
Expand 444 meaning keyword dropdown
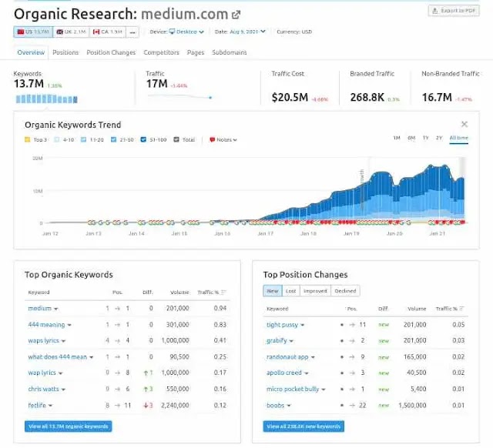69,325
